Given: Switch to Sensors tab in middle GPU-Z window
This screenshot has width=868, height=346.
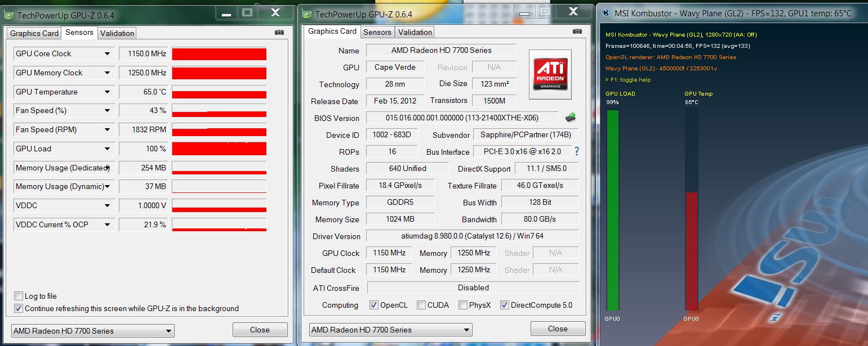Looking at the screenshot, I should (x=377, y=32).
